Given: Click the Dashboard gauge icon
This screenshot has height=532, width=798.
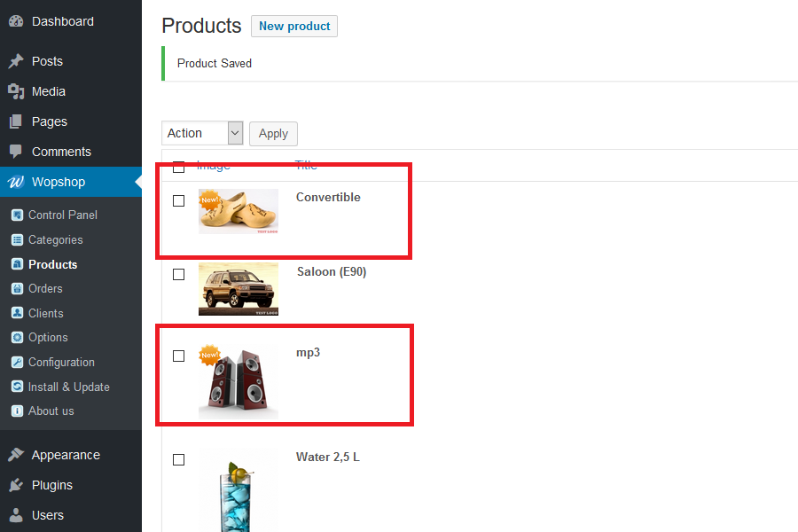Looking at the screenshot, I should (x=16, y=21).
